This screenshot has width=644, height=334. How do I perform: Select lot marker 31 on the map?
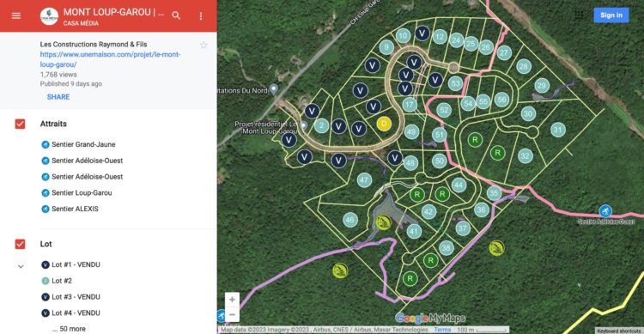(557, 130)
